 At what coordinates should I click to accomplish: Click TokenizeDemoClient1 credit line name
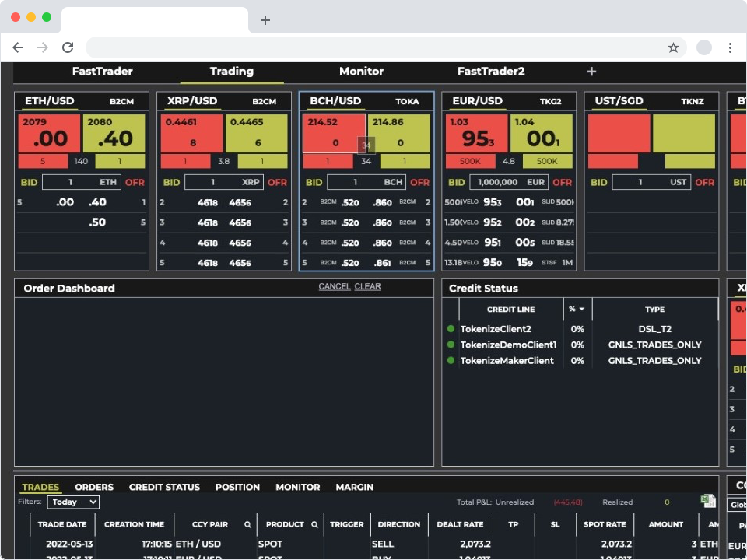[508, 345]
